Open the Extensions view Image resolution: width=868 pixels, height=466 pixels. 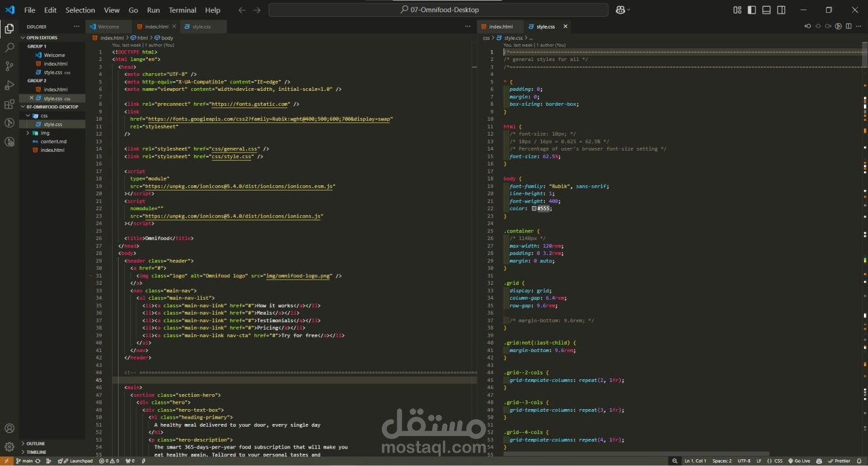pyautogui.click(x=9, y=104)
